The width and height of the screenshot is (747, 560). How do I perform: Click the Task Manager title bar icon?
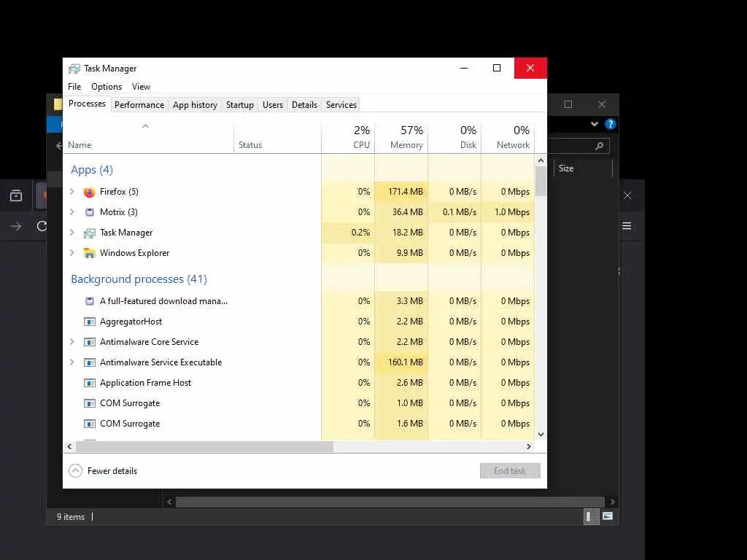click(74, 69)
